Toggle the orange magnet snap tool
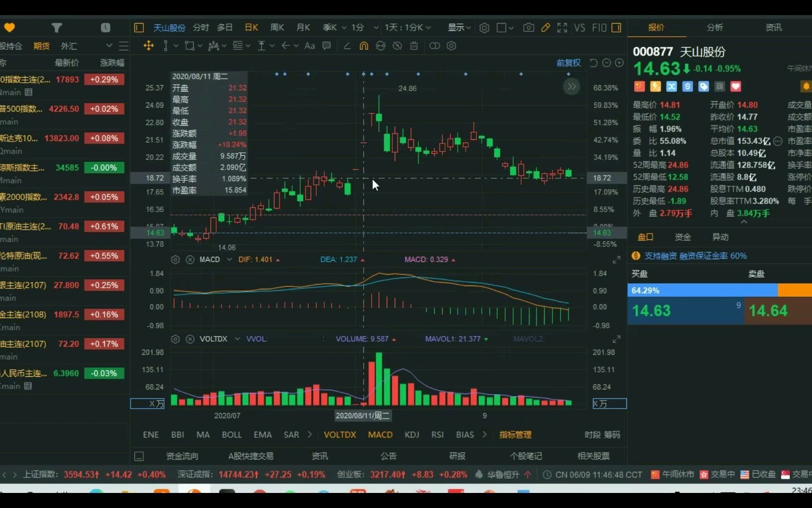Image resolution: width=812 pixels, height=508 pixels. (364, 46)
